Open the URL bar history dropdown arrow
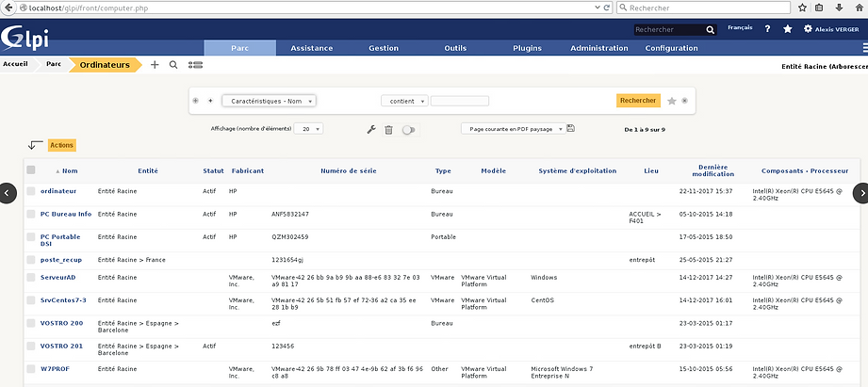868x387 pixels. pyautogui.click(x=598, y=8)
